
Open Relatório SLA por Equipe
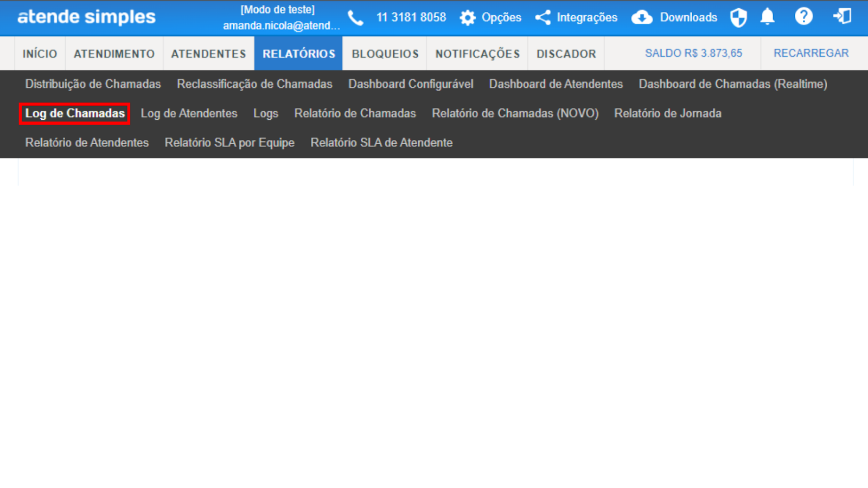(229, 143)
